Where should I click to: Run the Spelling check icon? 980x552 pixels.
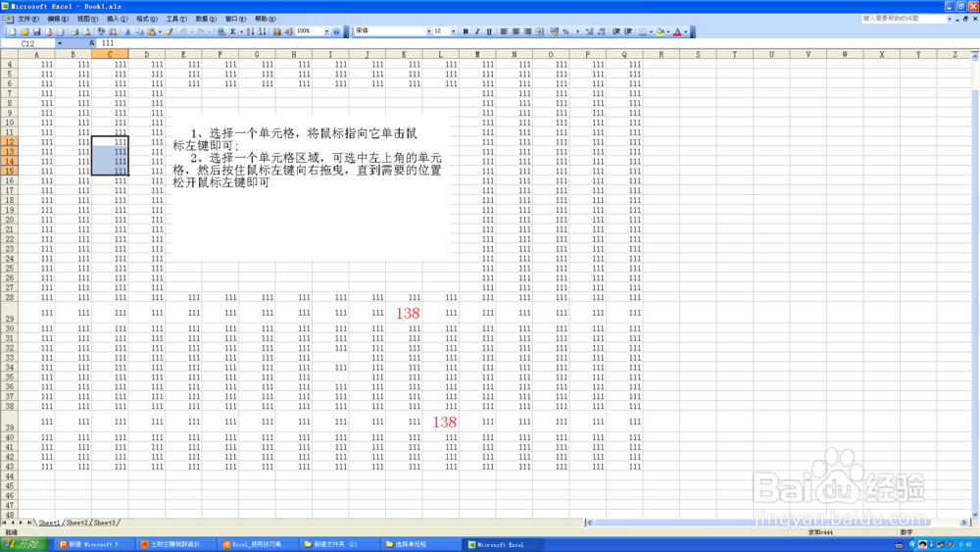(101, 31)
